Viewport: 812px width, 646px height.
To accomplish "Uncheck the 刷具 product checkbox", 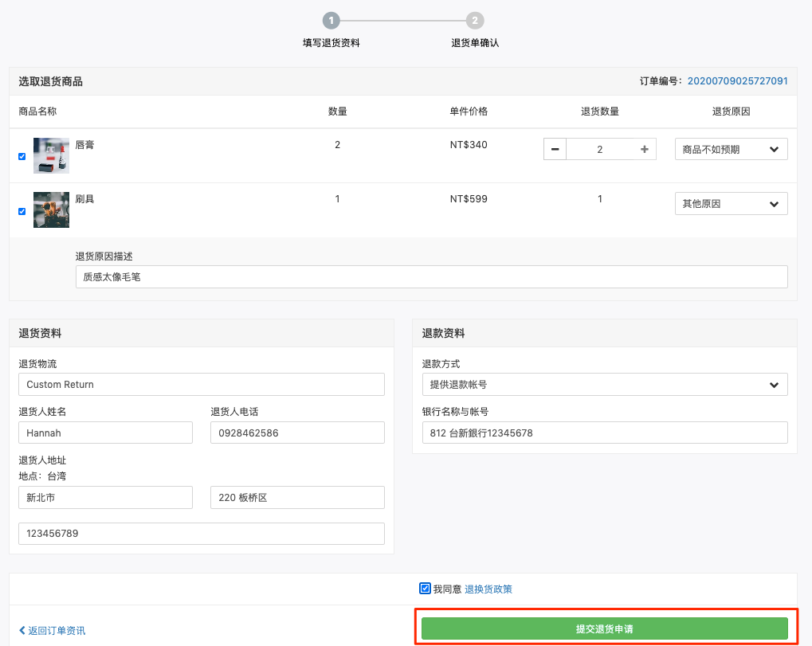I will tap(22, 211).
